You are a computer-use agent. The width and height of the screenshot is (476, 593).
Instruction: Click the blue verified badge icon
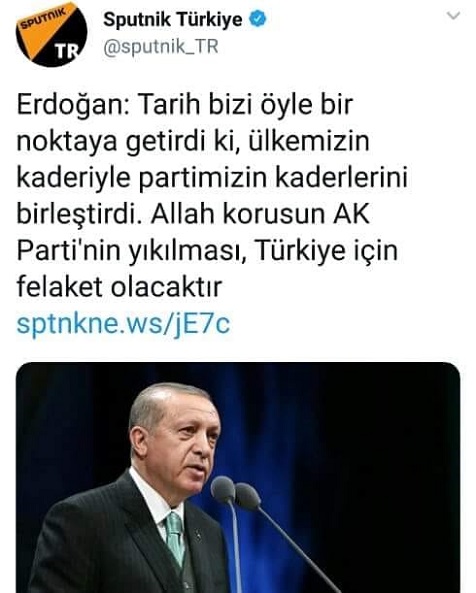point(259,19)
